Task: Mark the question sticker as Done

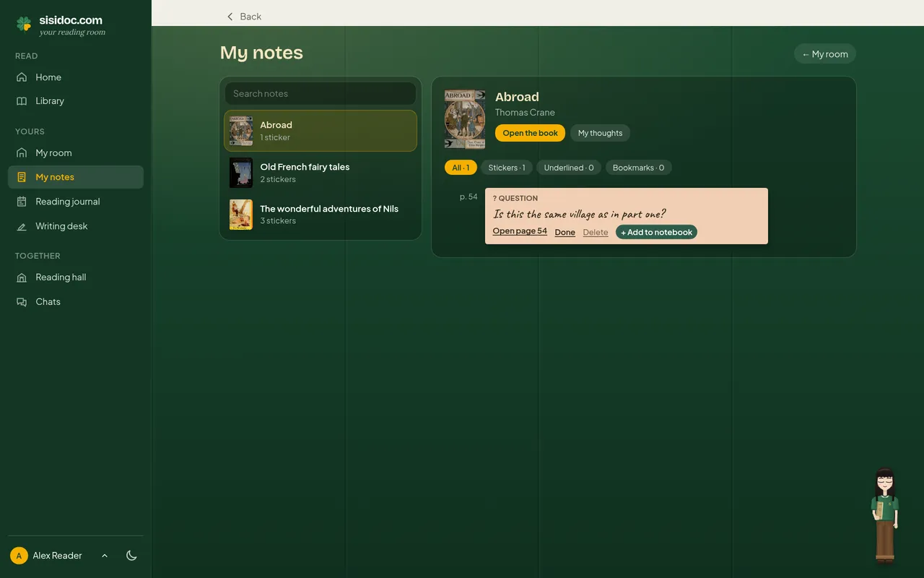Action: 565,232
